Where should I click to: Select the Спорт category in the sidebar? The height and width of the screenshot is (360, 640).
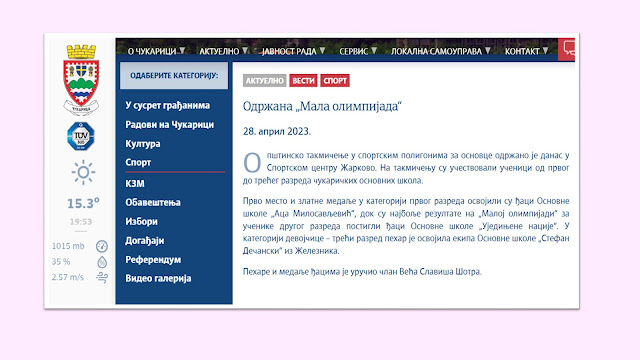click(138, 162)
